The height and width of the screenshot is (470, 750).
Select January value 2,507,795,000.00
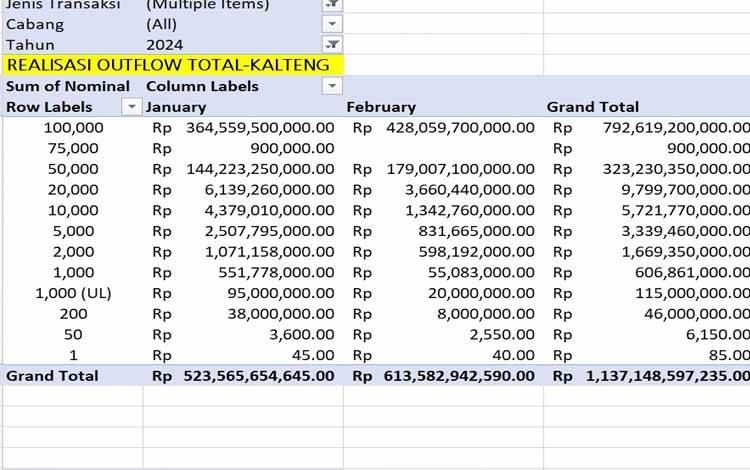click(269, 231)
